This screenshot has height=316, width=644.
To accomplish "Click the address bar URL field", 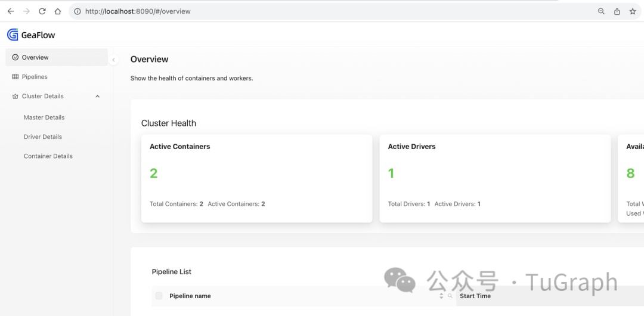I will (298, 11).
